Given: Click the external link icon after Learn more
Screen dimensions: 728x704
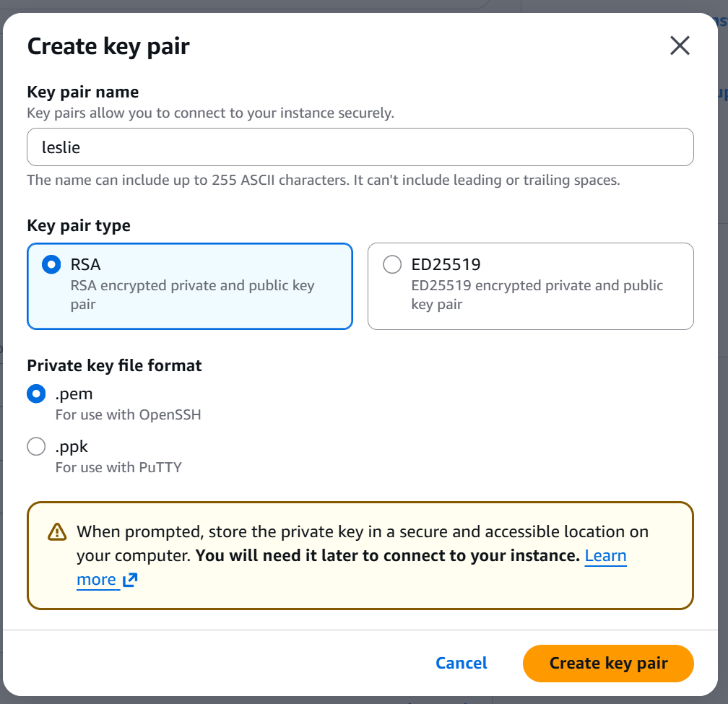Looking at the screenshot, I should pos(130,580).
